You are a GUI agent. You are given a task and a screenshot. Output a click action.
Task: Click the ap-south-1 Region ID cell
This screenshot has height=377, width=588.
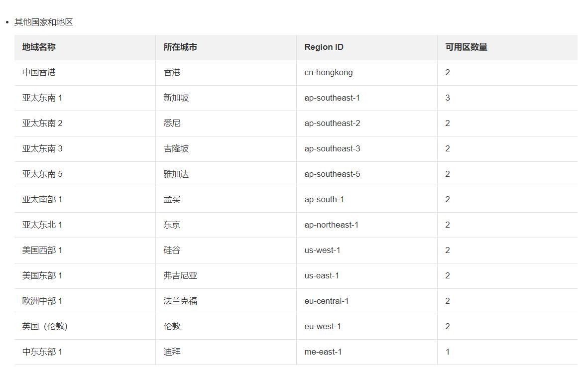pyautogui.click(x=324, y=199)
